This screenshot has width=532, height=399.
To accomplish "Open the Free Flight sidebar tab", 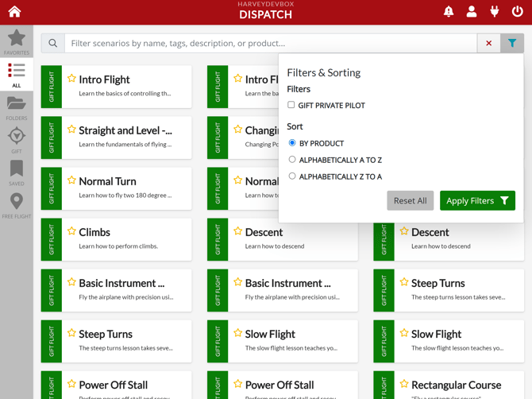I will 17,206.
